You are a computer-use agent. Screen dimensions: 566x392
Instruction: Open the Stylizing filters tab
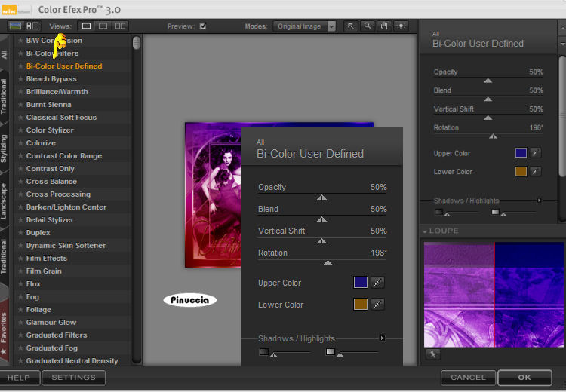pos(4,149)
